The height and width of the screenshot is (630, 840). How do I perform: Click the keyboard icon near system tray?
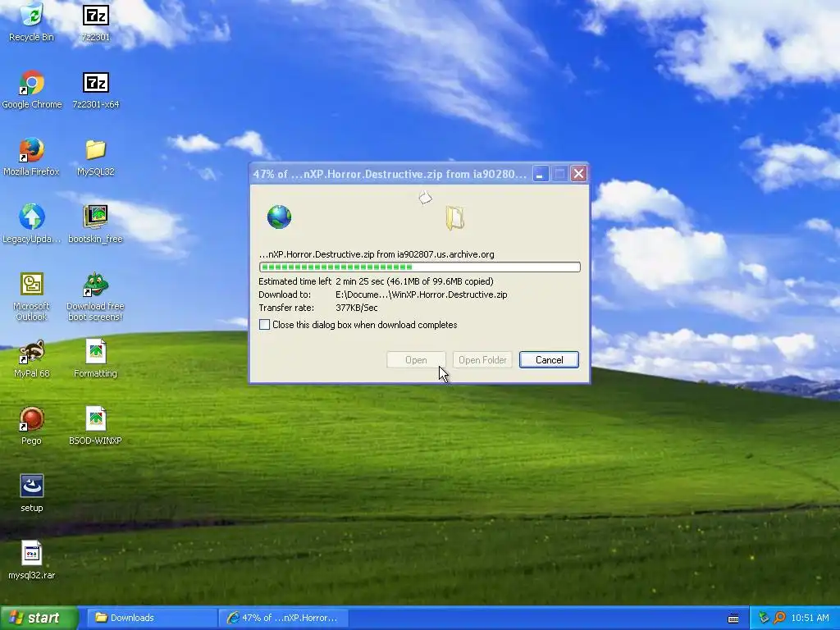point(733,619)
